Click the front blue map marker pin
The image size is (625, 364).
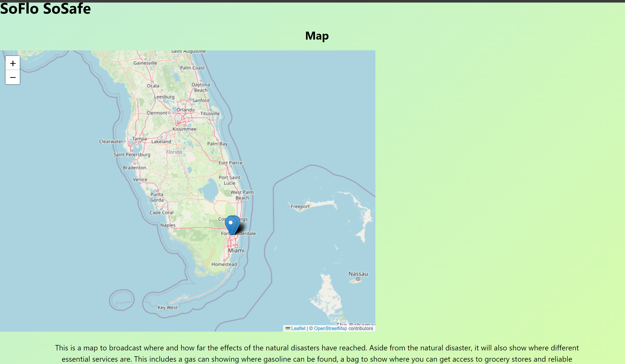[x=230, y=225]
